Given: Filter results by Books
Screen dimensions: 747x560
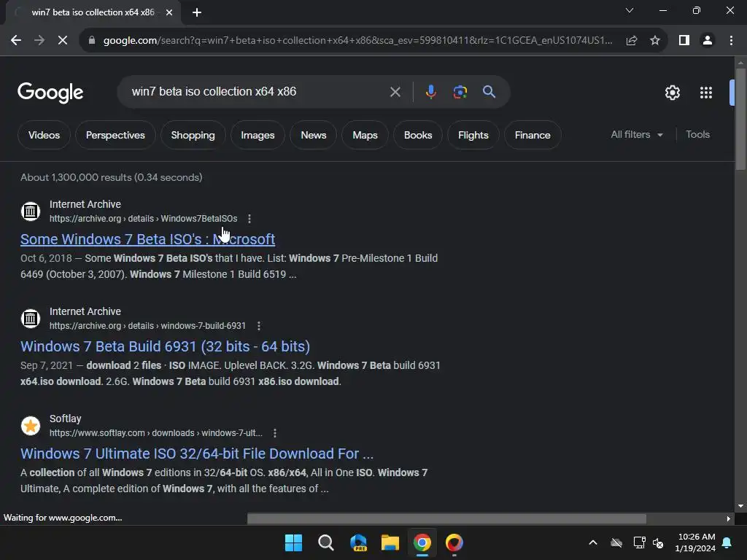Looking at the screenshot, I should 418,135.
